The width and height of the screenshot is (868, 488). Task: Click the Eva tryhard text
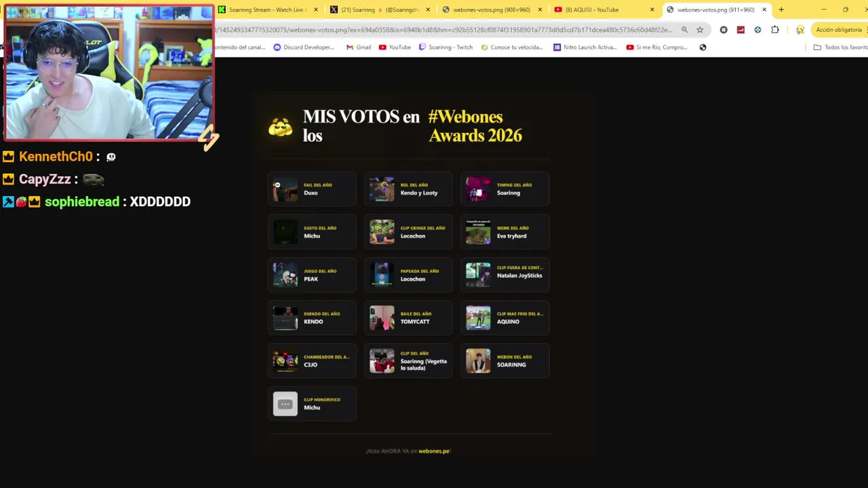point(511,236)
